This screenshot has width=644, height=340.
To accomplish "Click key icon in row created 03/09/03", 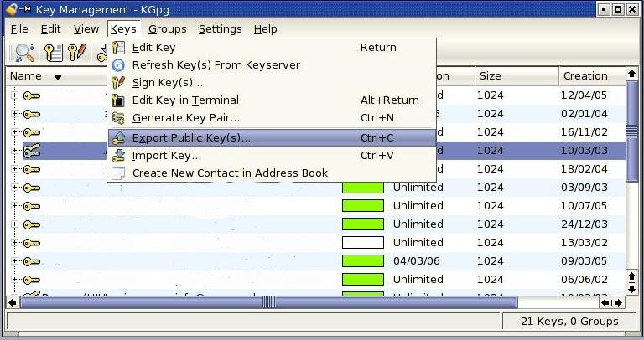I will [x=32, y=188].
